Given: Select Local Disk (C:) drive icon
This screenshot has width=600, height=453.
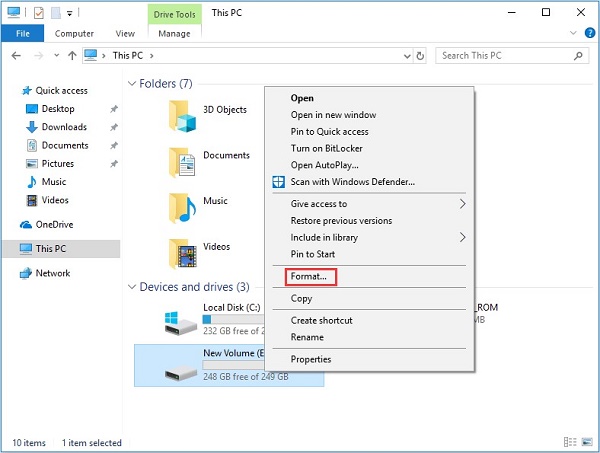Looking at the screenshot, I should click(182, 321).
